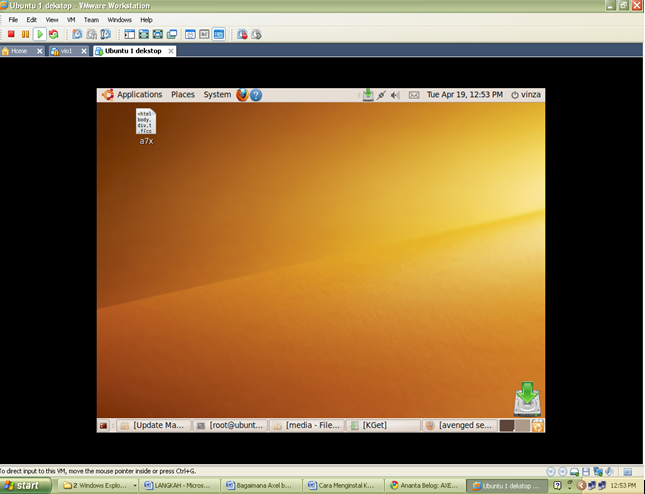645x494 pixels.
Task: Show the appliance view icon
Action: (x=204, y=34)
